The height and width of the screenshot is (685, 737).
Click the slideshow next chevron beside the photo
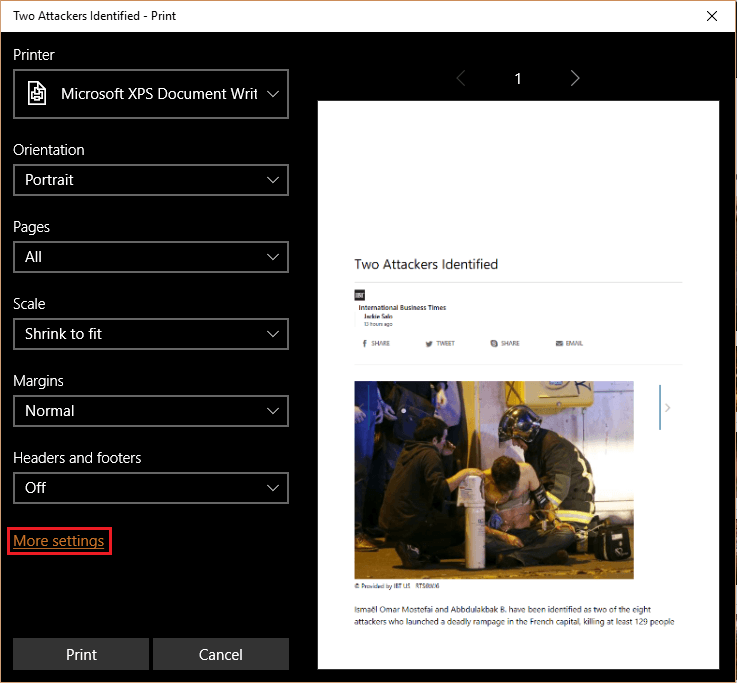coord(667,408)
